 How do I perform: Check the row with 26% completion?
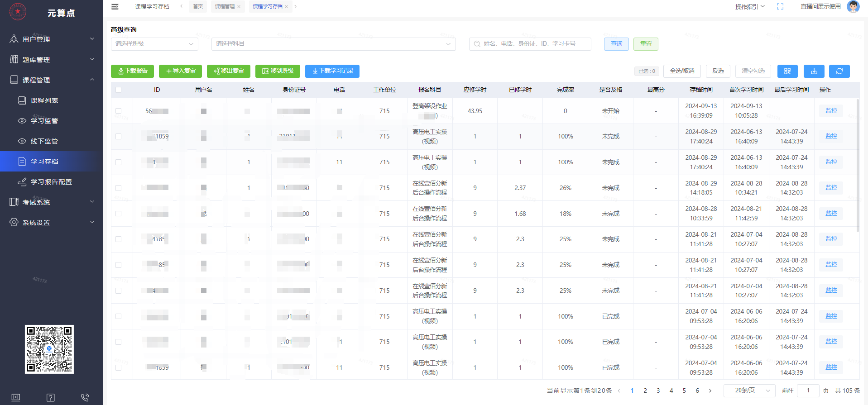coord(119,188)
